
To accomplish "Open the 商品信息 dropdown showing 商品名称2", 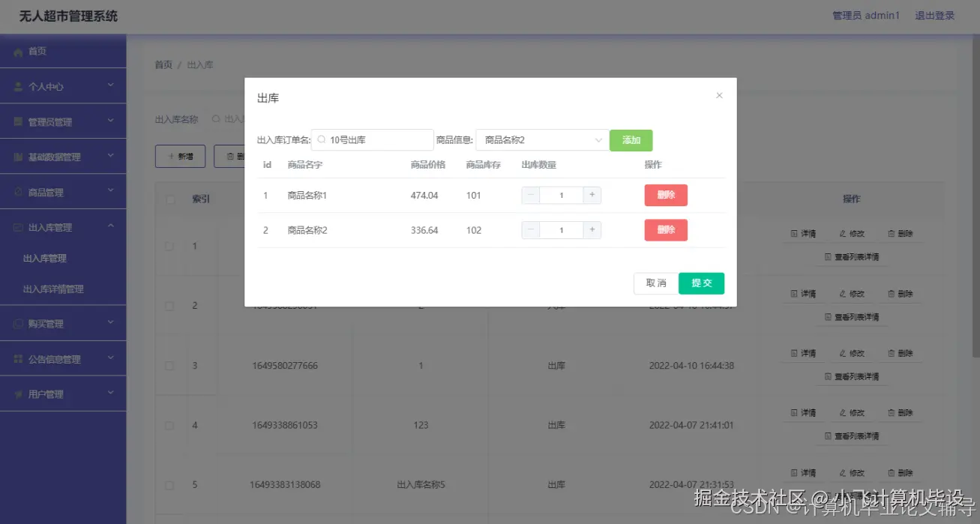I will point(541,139).
